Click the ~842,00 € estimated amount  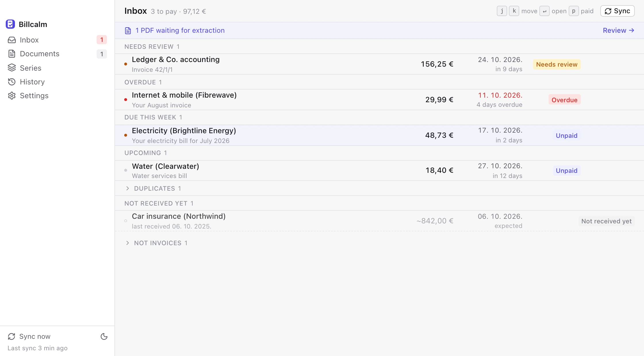[x=435, y=221]
